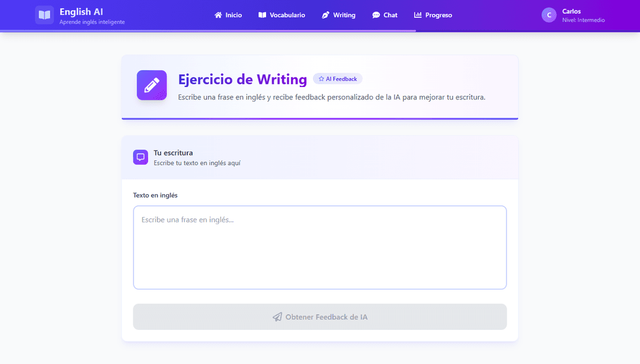Click the English AI book logo icon
Viewport: 640px width, 364px height.
coord(44,15)
